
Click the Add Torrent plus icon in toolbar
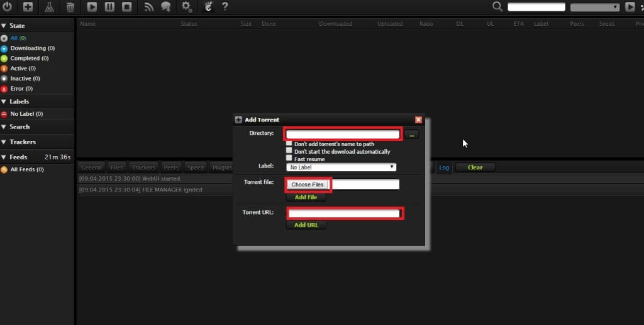click(28, 7)
